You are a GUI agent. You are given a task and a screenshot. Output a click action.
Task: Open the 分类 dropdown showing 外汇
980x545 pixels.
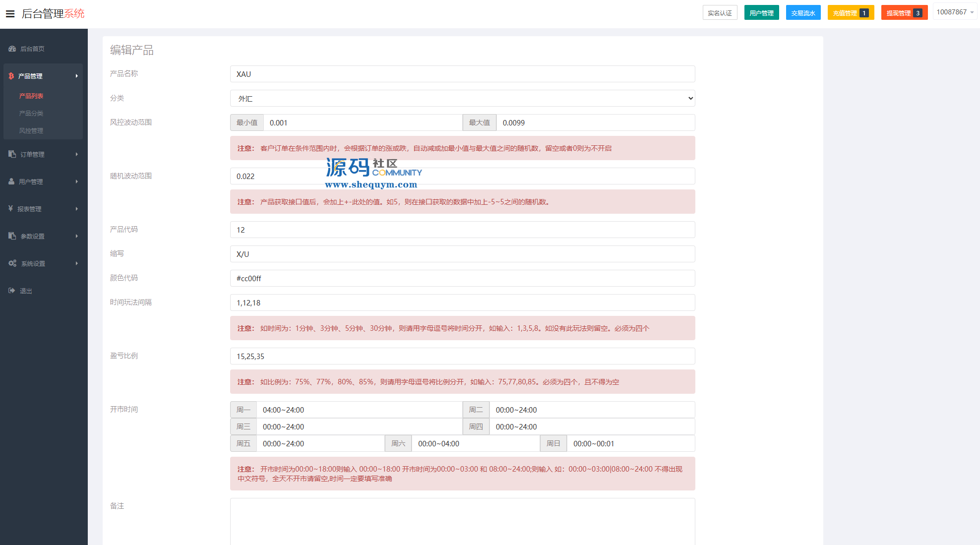click(462, 99)
